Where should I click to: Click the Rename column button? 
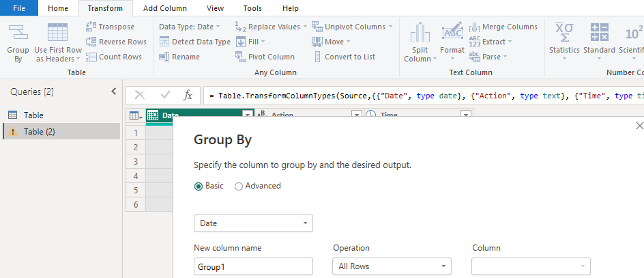(x=179, y=57)
